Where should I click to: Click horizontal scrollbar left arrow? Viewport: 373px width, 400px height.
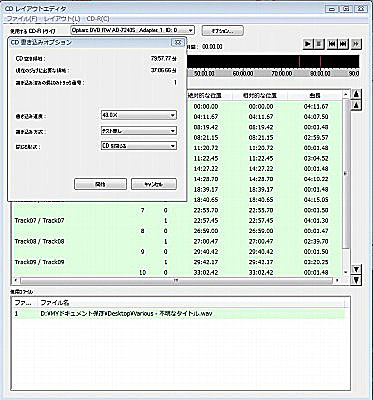pos(15,280)
